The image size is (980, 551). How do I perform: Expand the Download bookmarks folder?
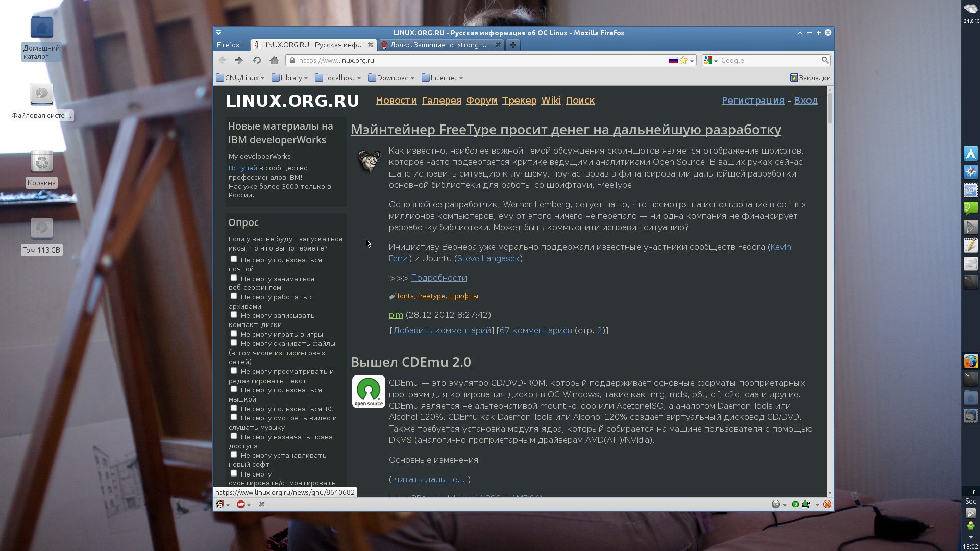tap(391, 78)
